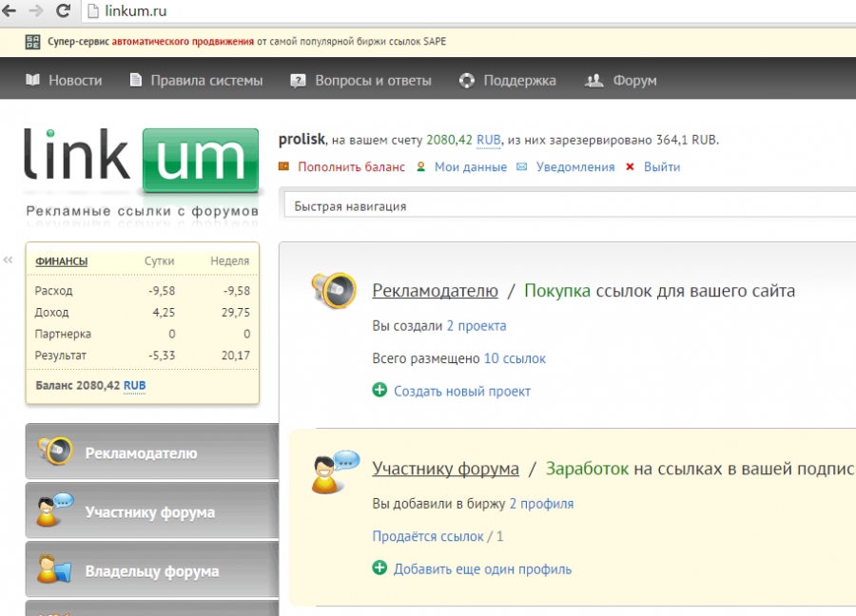The image size is (856, 616).
Task: Open the Быстрая навигация dropdown
Action: pyautogui.click(x=569, y=205)
